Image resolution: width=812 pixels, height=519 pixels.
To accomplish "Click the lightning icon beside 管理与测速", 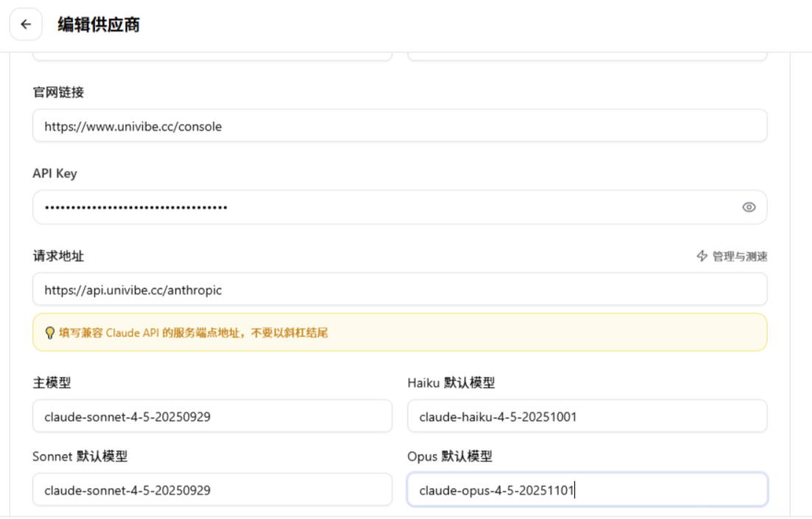I will [701, 255].
